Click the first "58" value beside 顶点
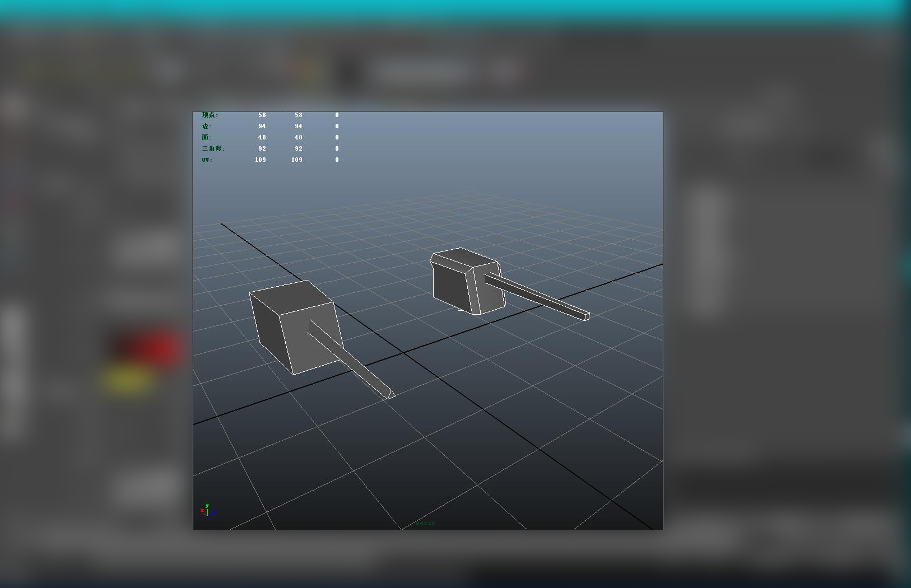This screenshot has height=588, width=911. 262,115
